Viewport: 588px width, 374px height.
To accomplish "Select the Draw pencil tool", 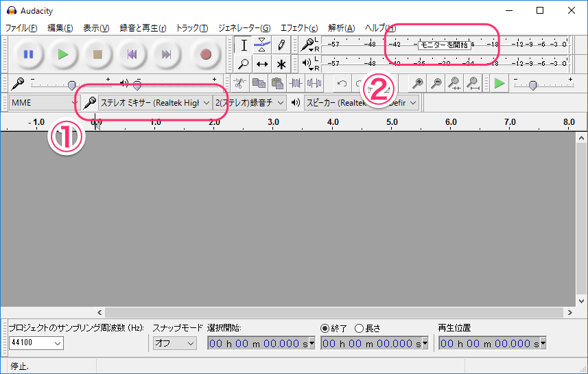I will (281, 45).
